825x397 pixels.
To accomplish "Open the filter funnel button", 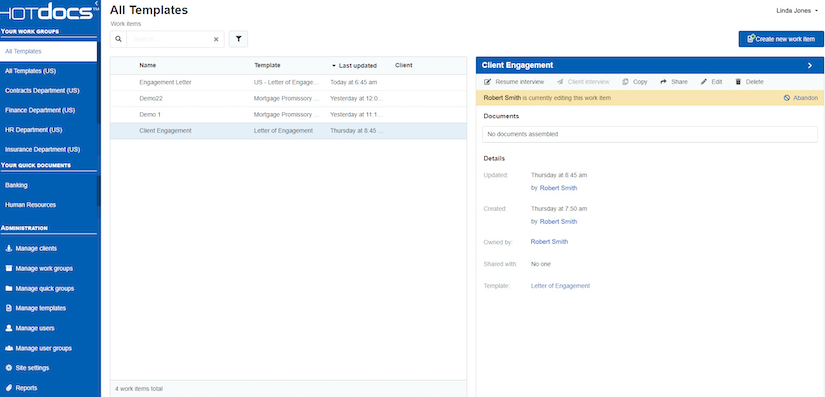I will (238, 39).
